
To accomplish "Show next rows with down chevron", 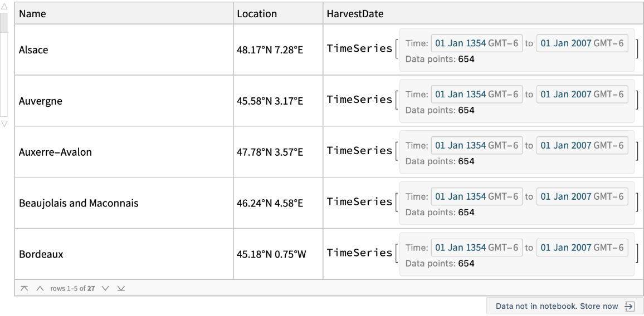I will pyautogui.click(x=105, y=289).
